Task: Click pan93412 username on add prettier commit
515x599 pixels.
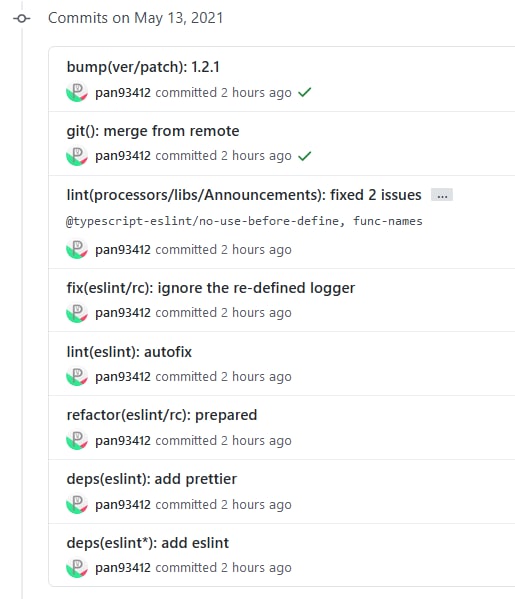Action: tap(123, 504)
